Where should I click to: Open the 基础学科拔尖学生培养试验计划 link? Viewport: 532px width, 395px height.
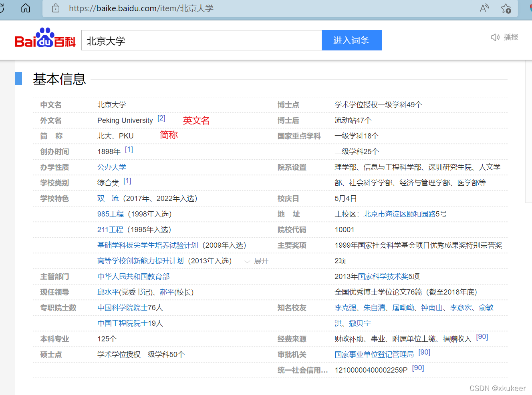click(x=148, y=245)
